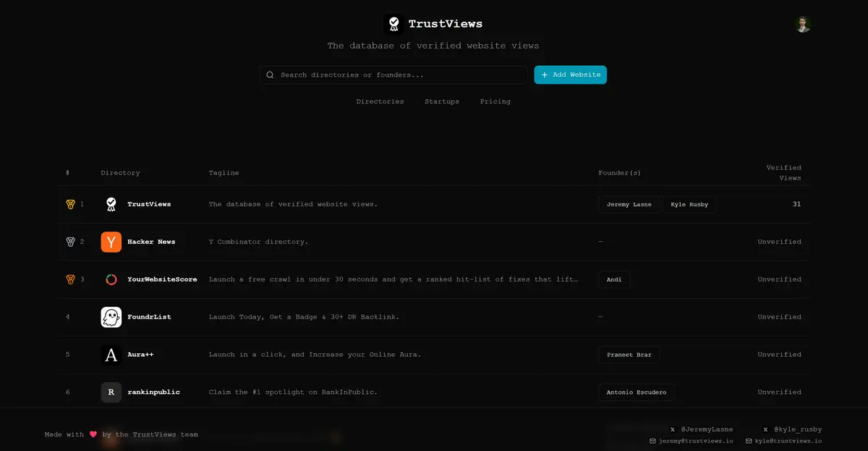
Task: Click the silver medal beside Hacker News
Action: click(x=70, y=242)
